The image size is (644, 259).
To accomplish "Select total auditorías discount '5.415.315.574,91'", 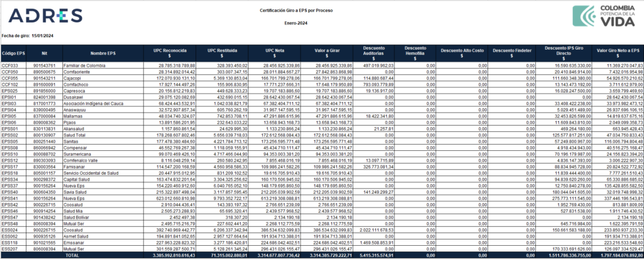I will point(374,255).
